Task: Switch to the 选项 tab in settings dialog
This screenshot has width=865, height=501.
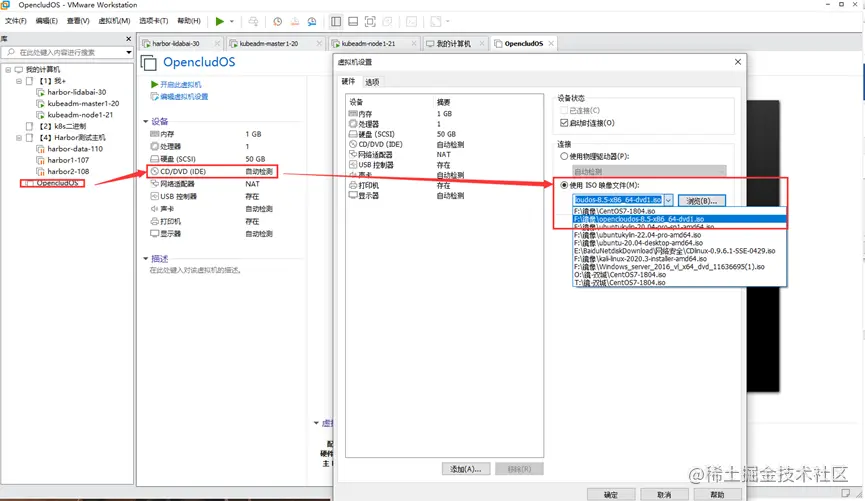Action: click(x=372, y=82)
